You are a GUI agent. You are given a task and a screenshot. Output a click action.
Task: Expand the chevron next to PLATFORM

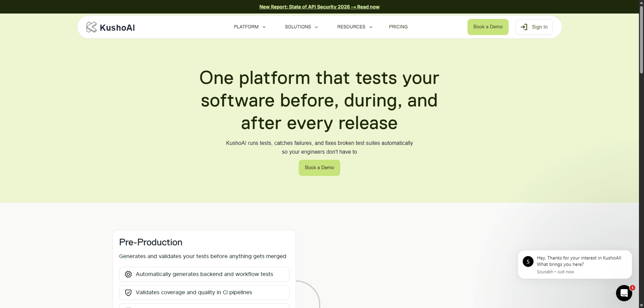(x=264, y=27)
